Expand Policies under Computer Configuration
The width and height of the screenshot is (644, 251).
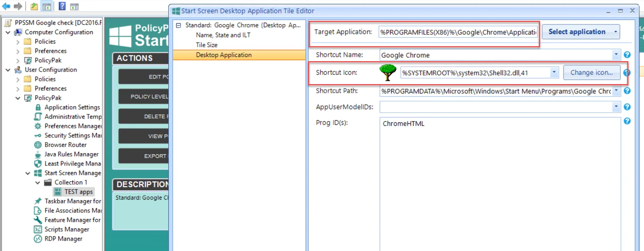point(18,42)
